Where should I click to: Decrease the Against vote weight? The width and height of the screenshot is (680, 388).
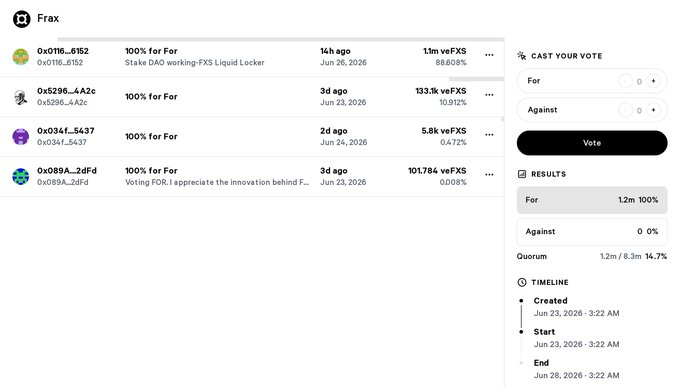(625, 110)
